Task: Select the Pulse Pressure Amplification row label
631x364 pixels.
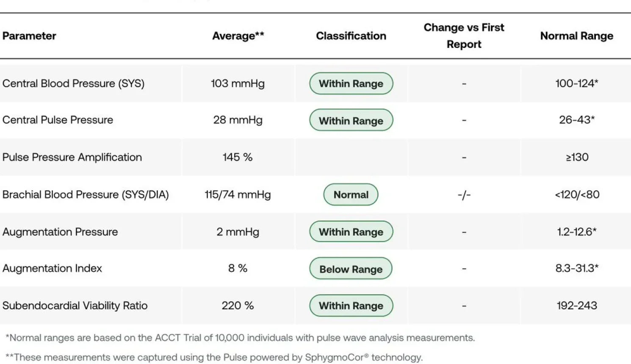Action: pyautogui.click(x=72, y=157)
